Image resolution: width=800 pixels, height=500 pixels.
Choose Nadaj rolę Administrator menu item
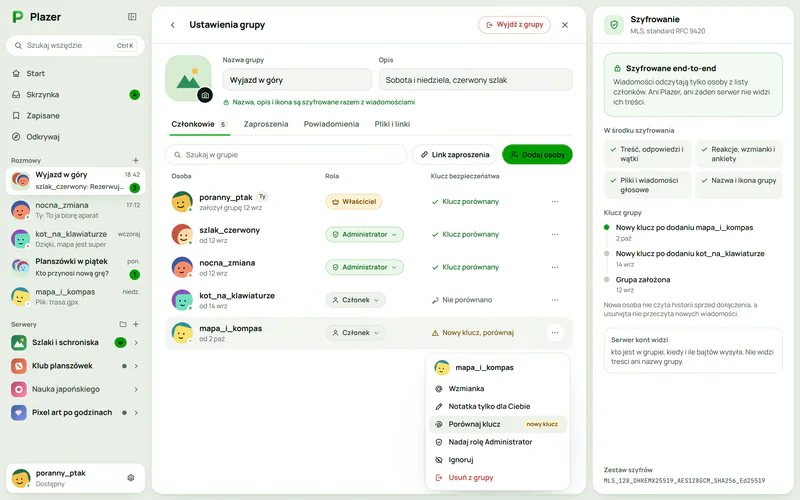coord(497,442)
